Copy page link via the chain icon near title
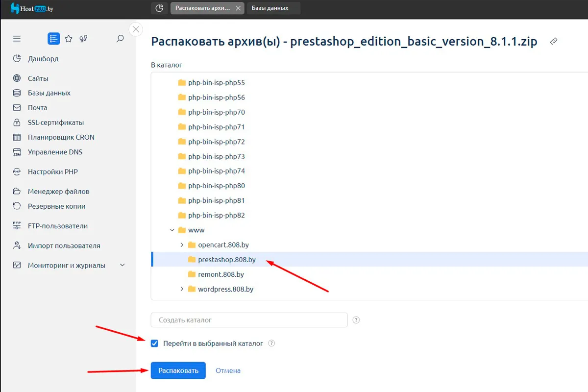Image resolution: width=588 pixels, height=392 pixels. [554, 42]
